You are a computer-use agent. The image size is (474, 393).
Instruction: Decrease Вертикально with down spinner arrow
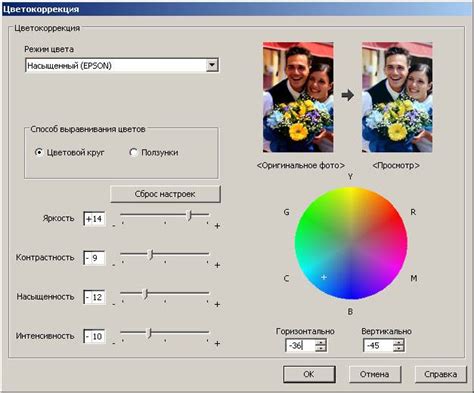coord(399,348)
